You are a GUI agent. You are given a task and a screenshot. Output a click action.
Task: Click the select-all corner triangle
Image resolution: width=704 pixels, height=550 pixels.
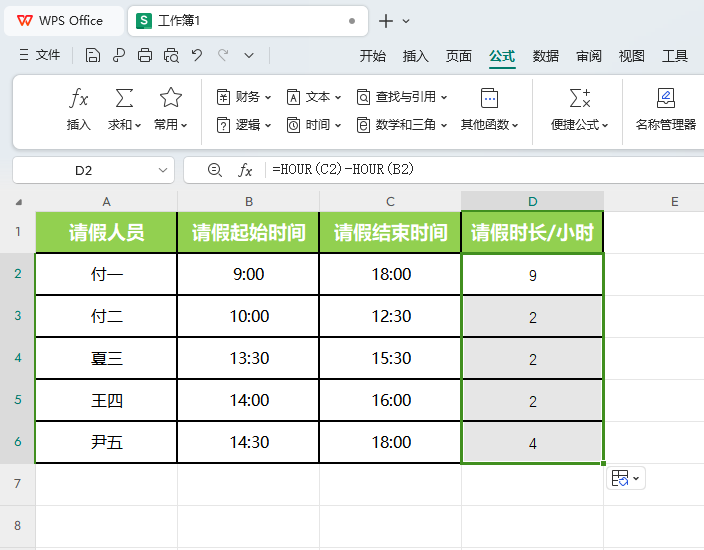coord(18,202)
